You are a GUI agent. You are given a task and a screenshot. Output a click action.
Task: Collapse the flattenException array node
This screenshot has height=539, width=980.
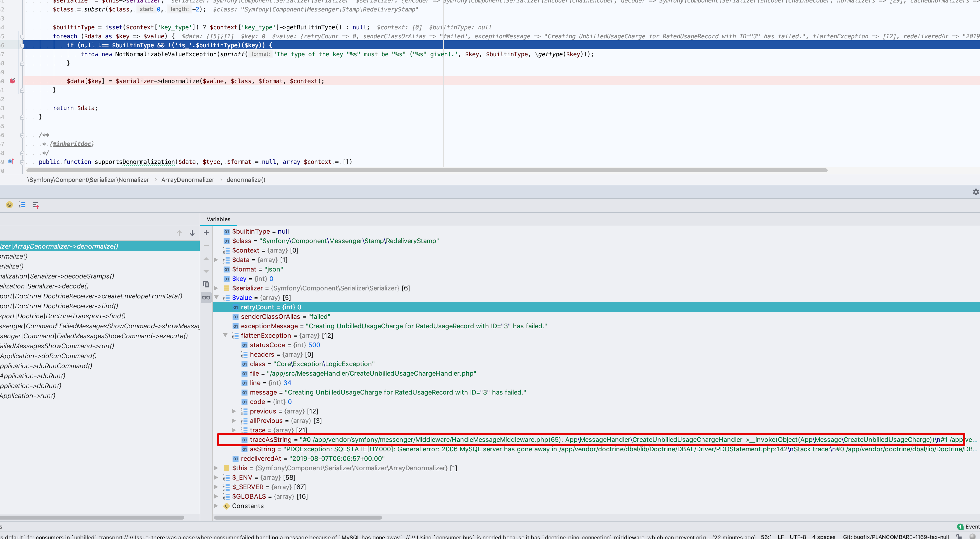pyautogui.click(x=225, y=335)
